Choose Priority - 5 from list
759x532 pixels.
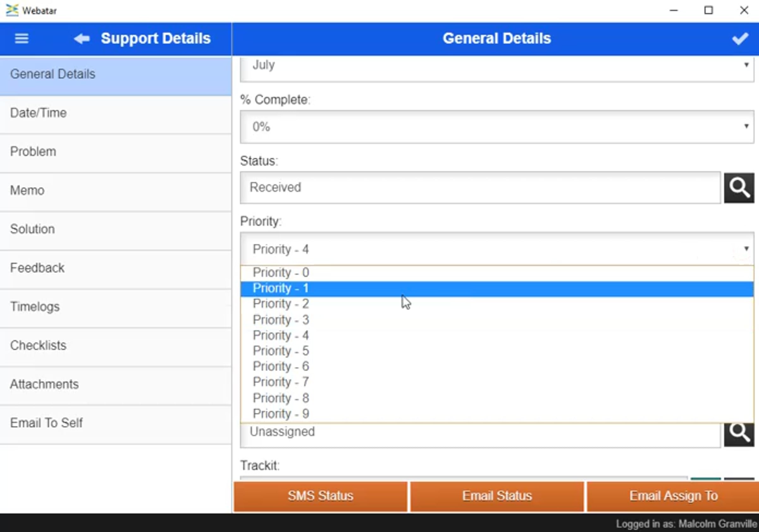click(x=497, y=351)
